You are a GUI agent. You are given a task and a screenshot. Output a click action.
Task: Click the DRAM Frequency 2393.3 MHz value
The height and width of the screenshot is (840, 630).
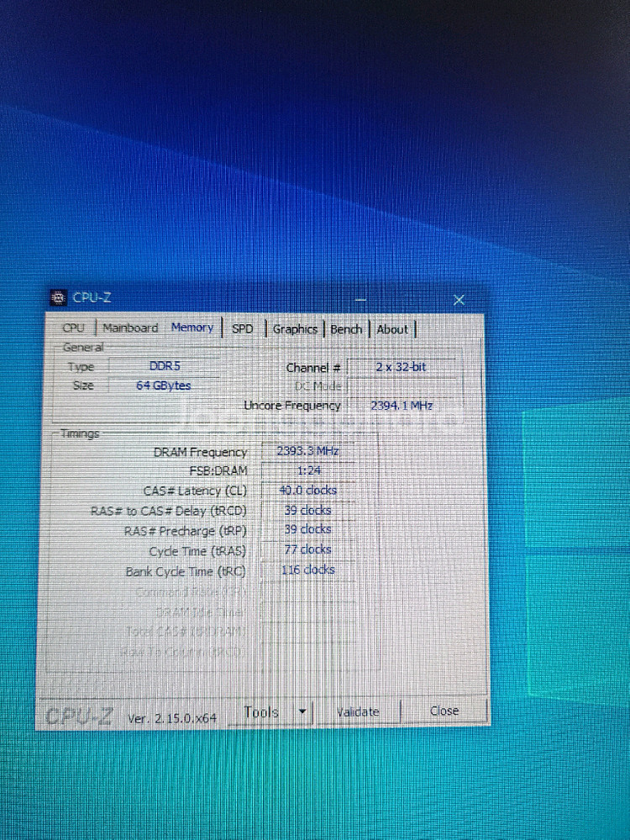[308, 451]
